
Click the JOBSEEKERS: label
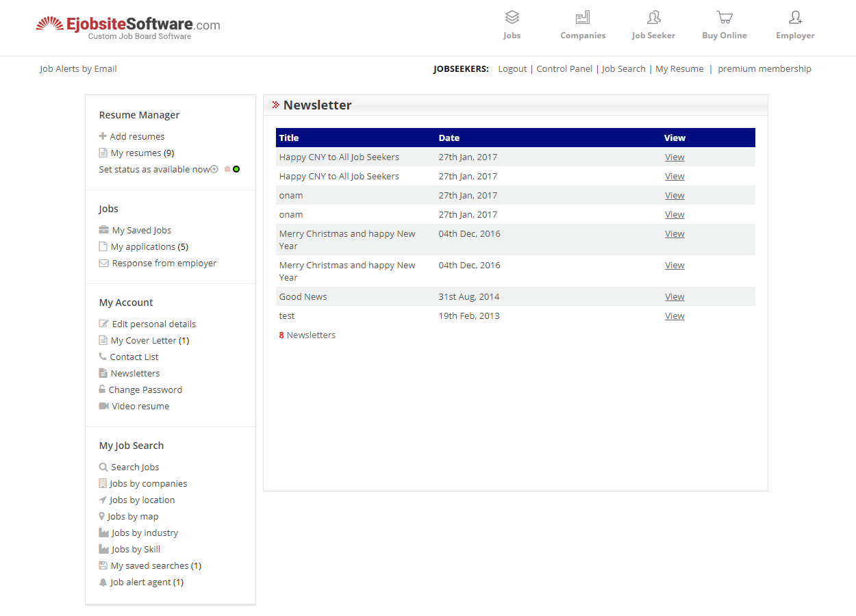point(461,68)
